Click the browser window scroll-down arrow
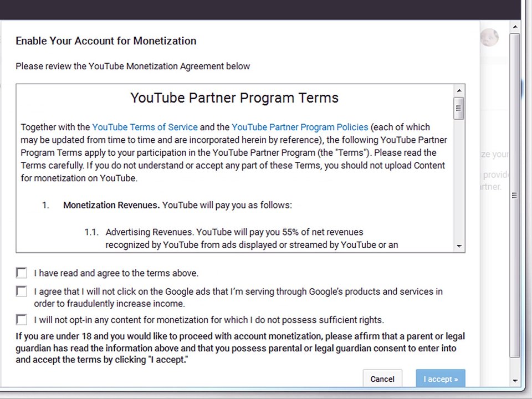 point(515,381)
